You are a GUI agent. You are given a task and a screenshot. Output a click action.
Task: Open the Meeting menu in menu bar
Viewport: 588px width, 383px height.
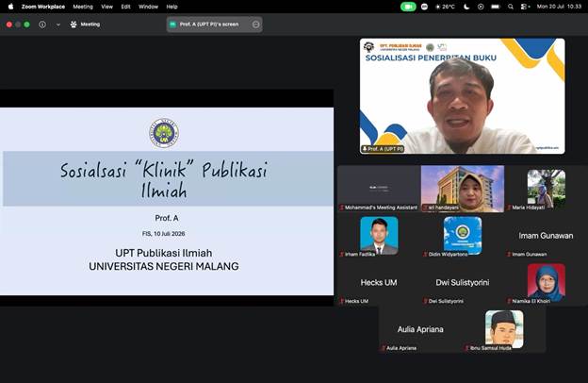83,7
